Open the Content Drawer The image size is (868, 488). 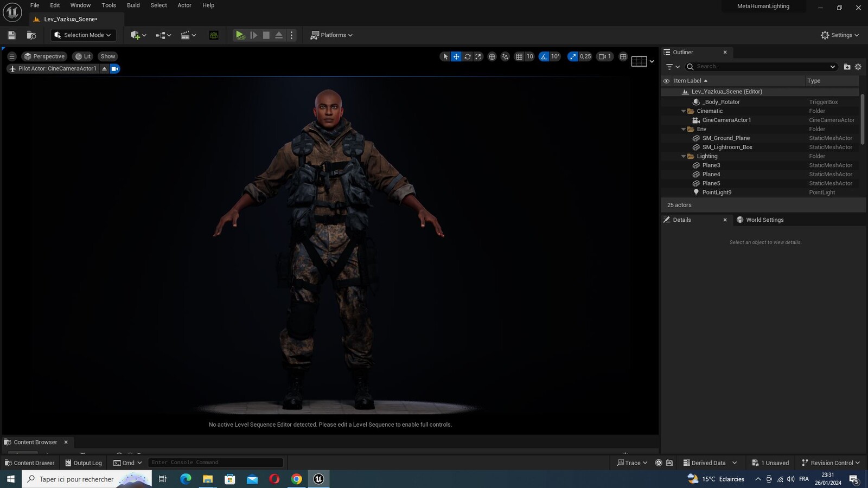tap(29, 463)
